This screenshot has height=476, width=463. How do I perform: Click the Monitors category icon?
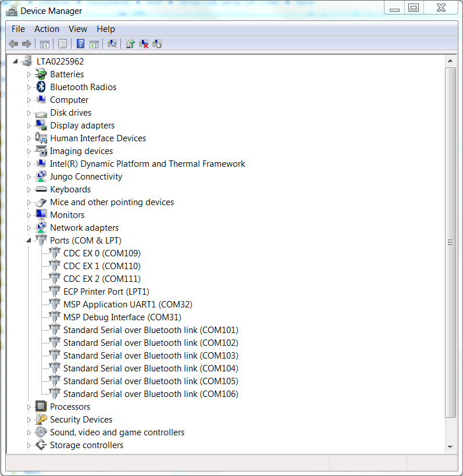pyautogui.click(x=41, y=214)
